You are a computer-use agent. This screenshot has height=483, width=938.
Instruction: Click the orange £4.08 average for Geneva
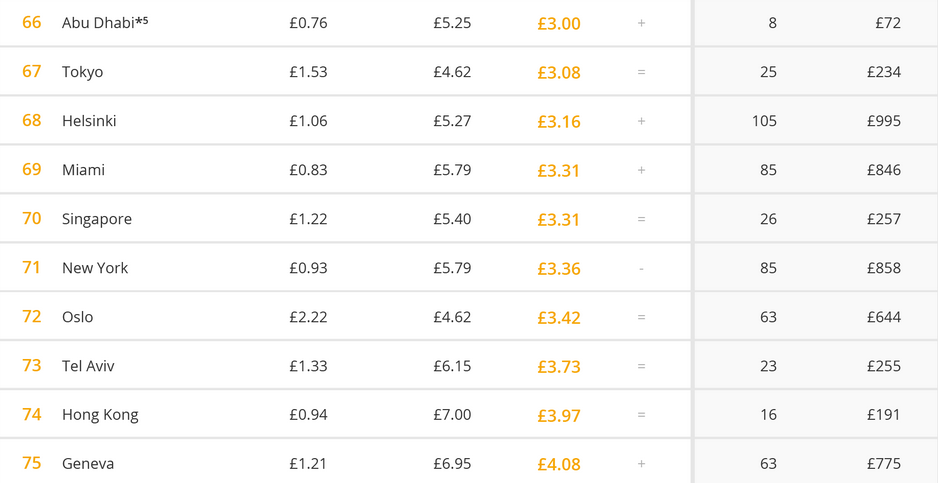558,464
